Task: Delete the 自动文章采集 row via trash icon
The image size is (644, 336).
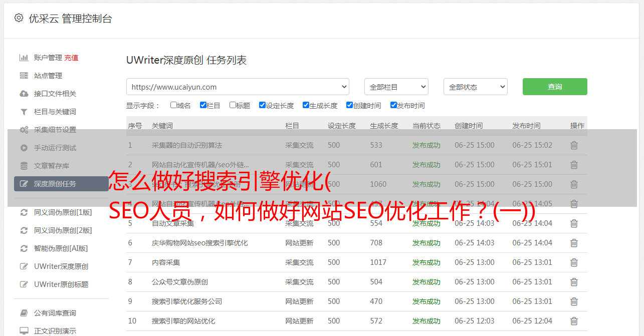Action: [x=574, y=223]
